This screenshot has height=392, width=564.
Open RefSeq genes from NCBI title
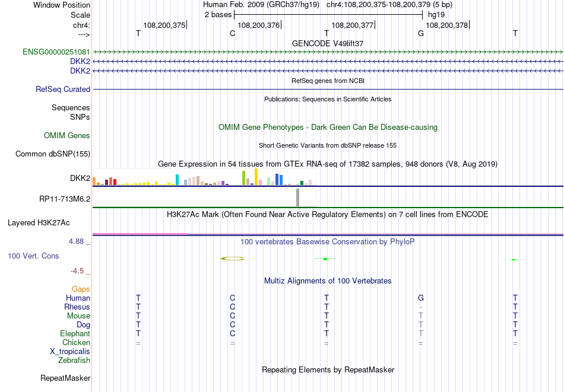(x=328, y=81)
